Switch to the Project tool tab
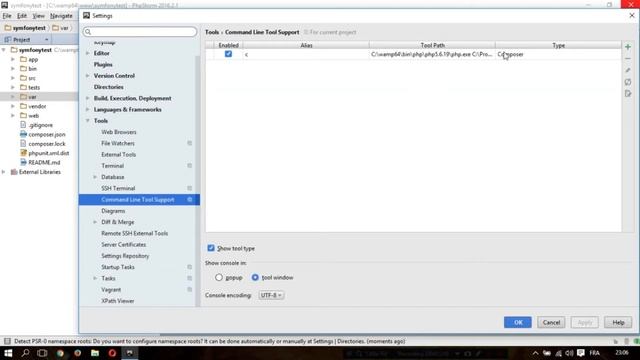Screen dimensions: 640x360 [x=22, y=40]
